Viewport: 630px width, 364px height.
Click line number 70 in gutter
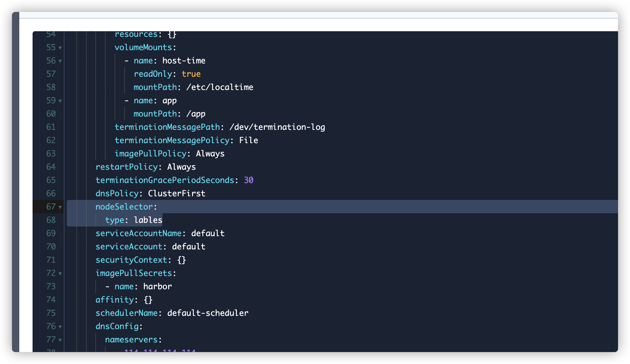coord(51,247)
